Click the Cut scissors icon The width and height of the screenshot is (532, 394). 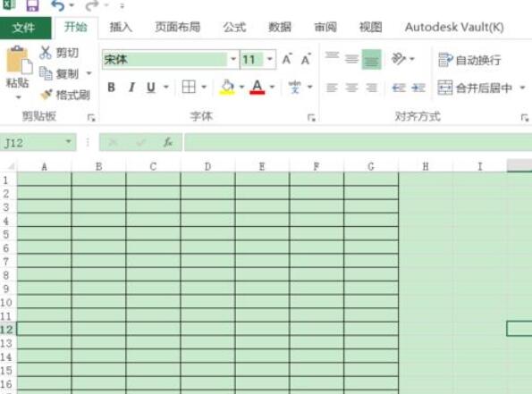(45, 53)
